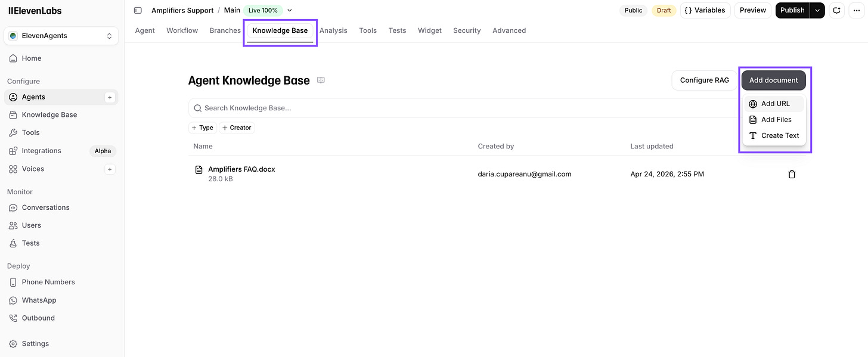Open the ElevenAgents workspace switcher
This screenshot has height=357, width=868.
click(61, 36)
